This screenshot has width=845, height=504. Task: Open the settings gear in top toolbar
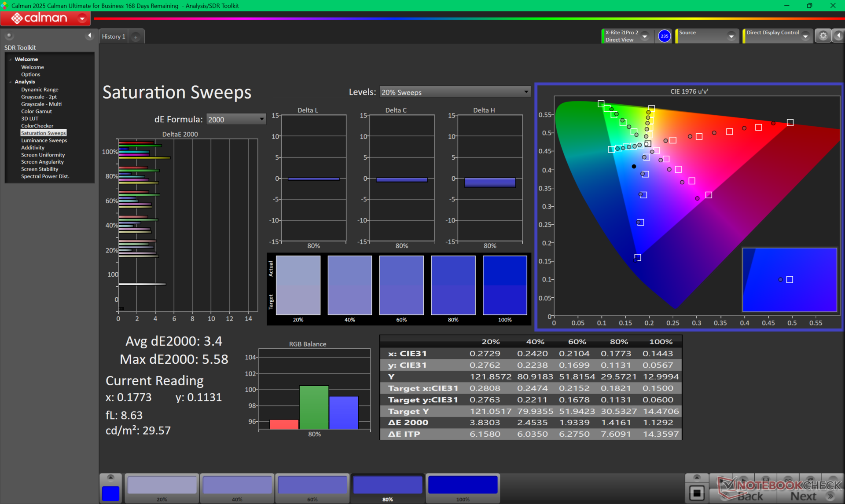click(823, 36)
